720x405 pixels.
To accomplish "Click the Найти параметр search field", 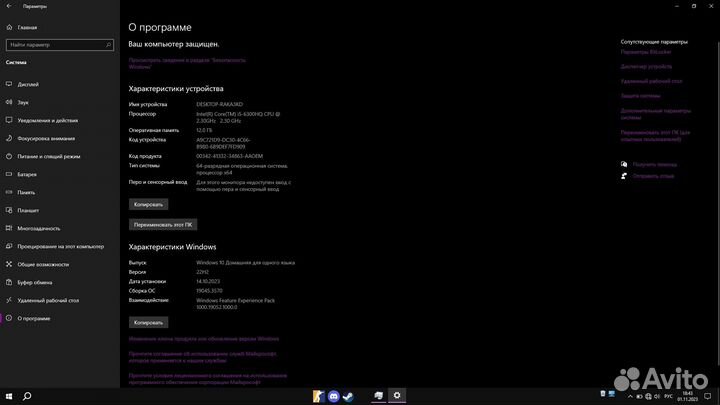I will [x=60, y=45].
